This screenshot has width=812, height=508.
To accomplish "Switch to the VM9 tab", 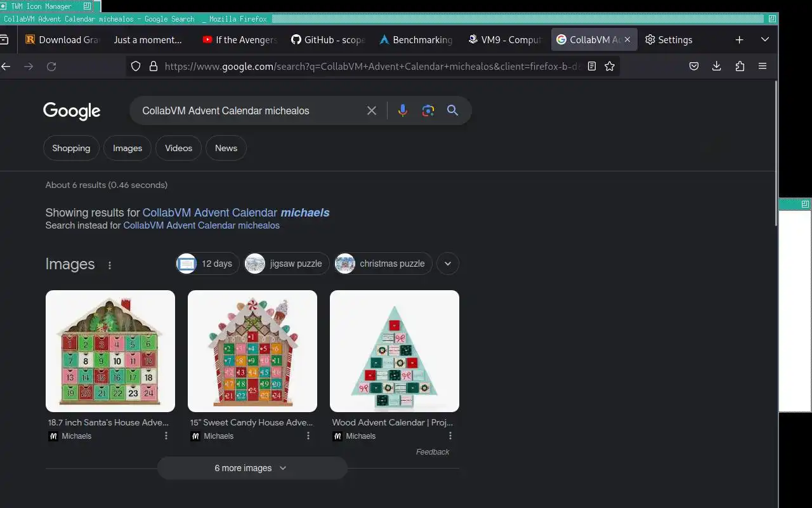I will pos(504,39).
